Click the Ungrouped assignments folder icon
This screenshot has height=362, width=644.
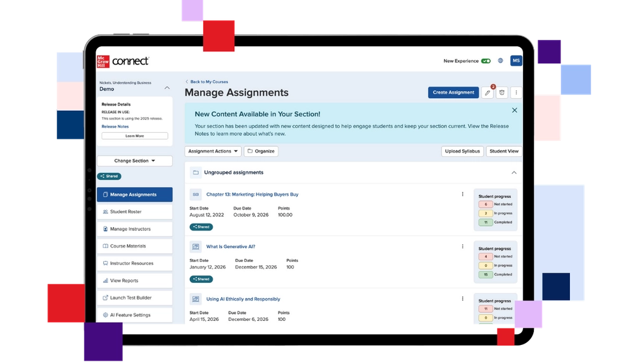point(196,172)
